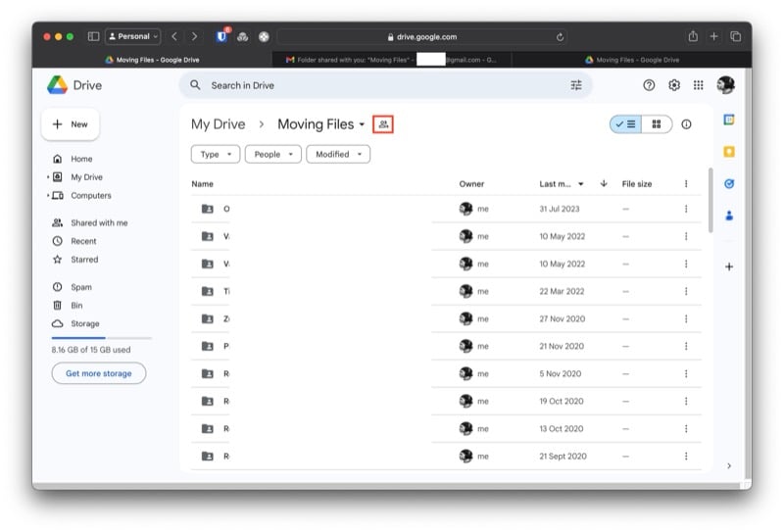Switch to grid layout
784x532 pixels.
pyautogui.click(x=657, y=124)
